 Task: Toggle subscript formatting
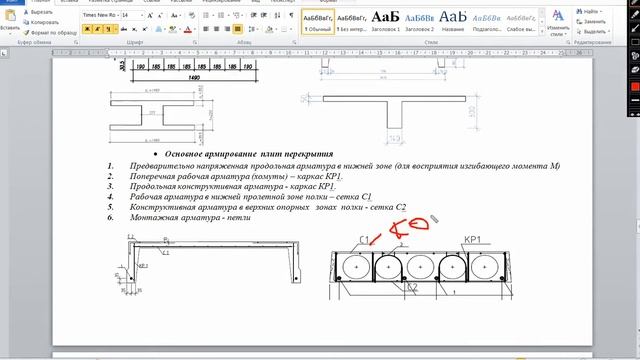[134, 29]
